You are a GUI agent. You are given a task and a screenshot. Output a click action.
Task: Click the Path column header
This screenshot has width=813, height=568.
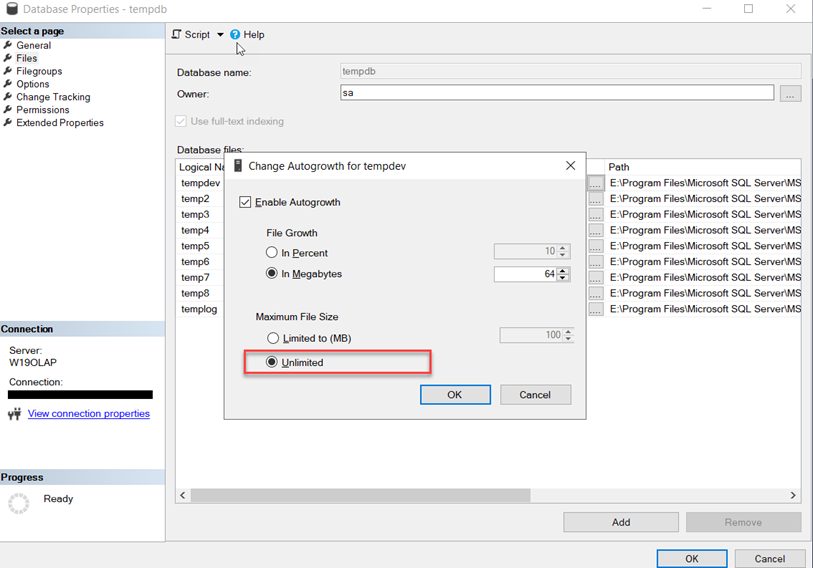[703, 167]
